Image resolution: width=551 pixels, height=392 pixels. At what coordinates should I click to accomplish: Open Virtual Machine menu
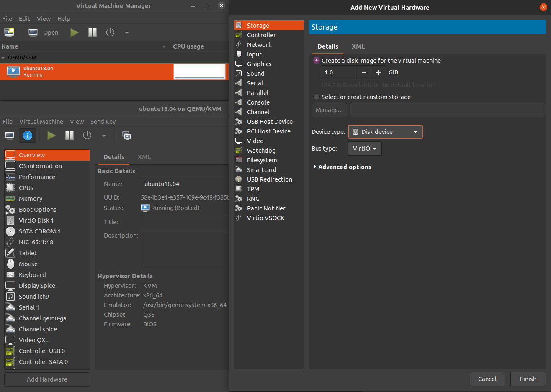[x=41, y=122]
